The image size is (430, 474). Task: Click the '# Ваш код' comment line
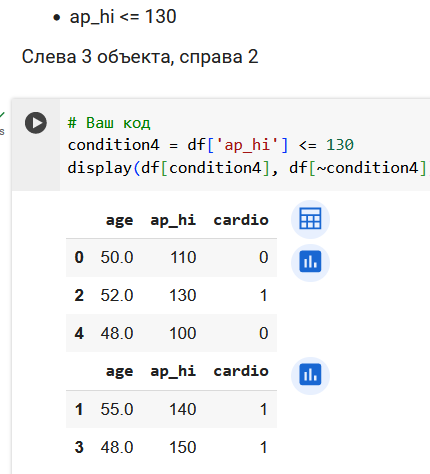click(x=109, y=123)
